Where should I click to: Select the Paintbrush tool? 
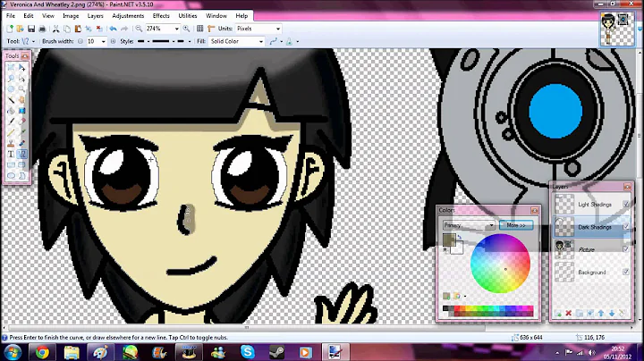click(x=11, y=122)
